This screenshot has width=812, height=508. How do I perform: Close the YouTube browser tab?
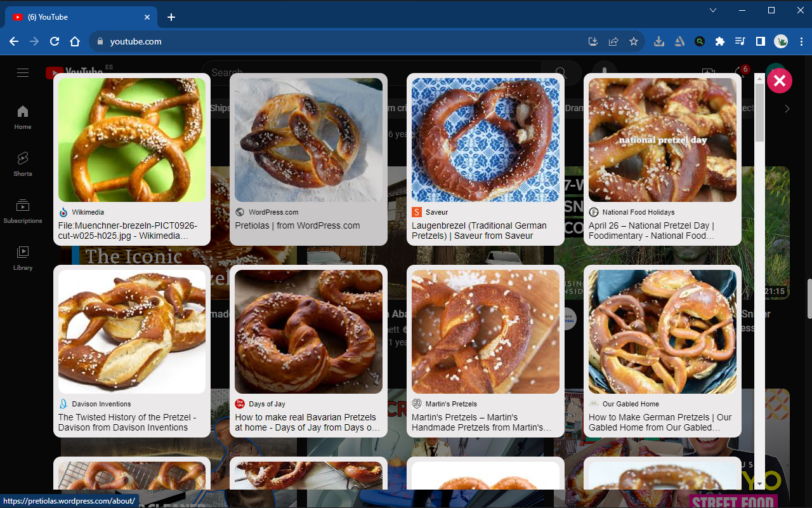(148, 17)
